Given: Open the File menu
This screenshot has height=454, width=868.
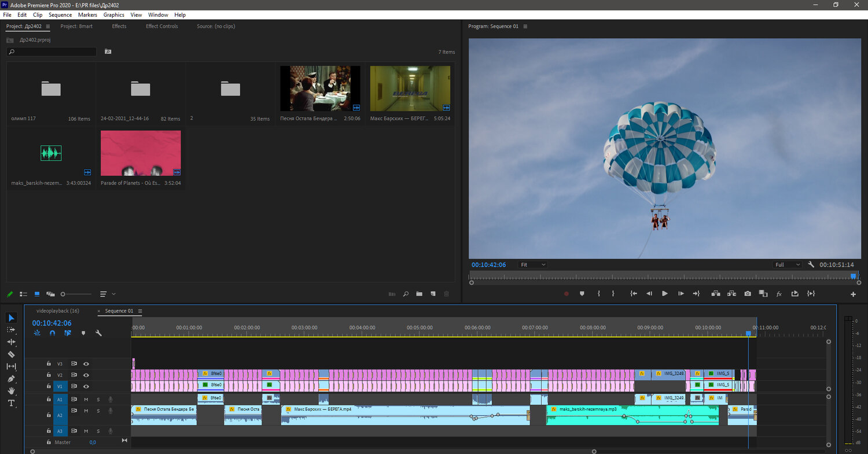Looking at the screenshot, I should (x=7, y=14).
